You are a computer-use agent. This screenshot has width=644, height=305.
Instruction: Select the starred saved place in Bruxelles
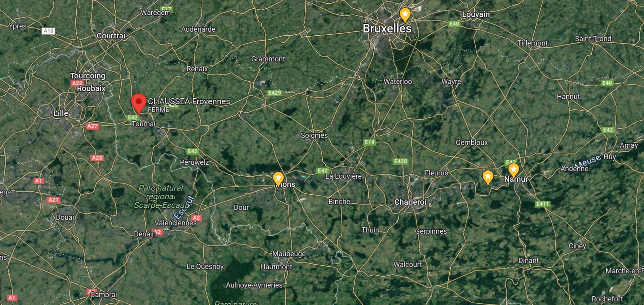tap(405, 15)
